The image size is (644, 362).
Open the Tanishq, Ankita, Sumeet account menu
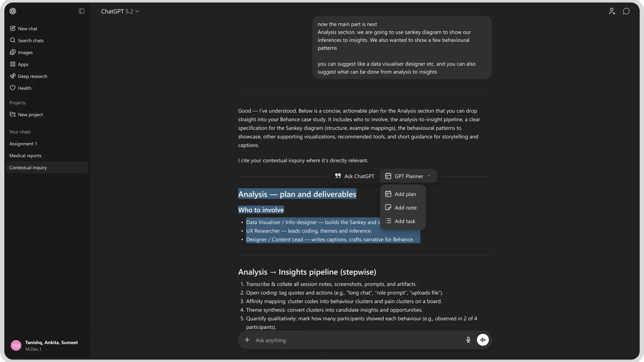click(x=47, y=346)
